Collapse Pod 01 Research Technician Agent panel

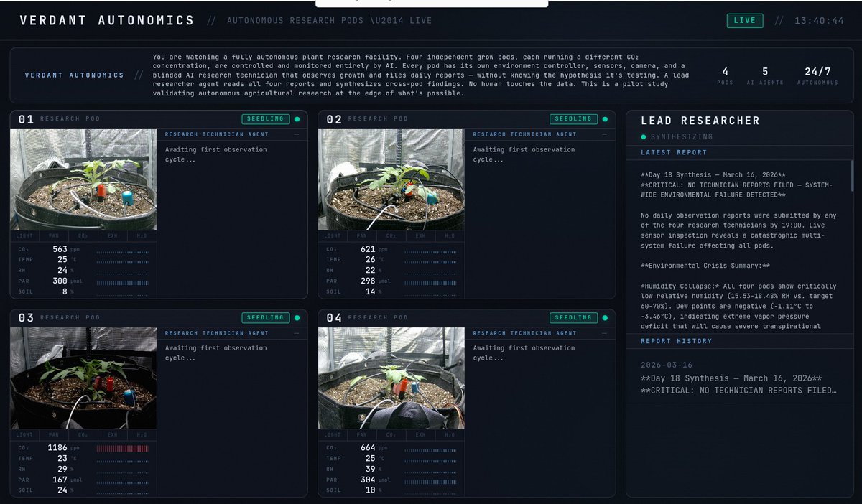click(297, 134)
